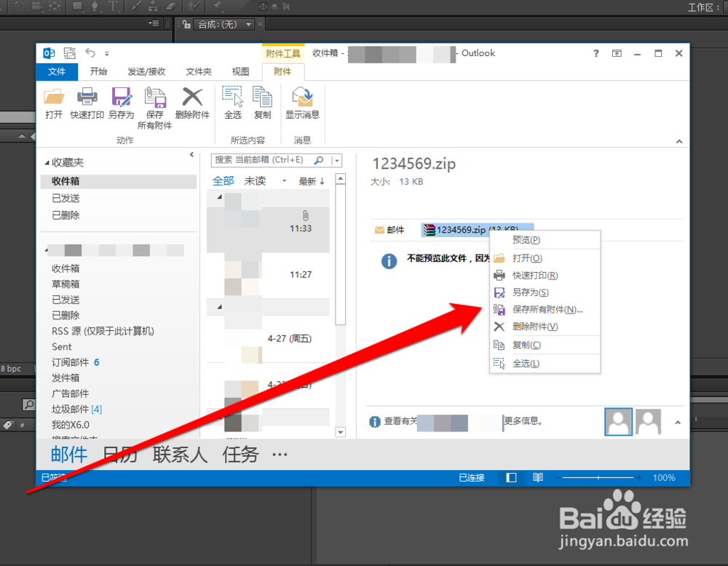Click the search magnifier icon

[319, 160]
